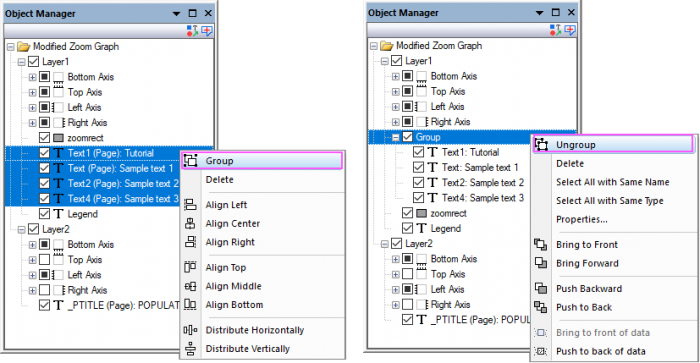Open the right Object Manager title bar dropdown arrow
700x363 pixels.
coord(540,13)
